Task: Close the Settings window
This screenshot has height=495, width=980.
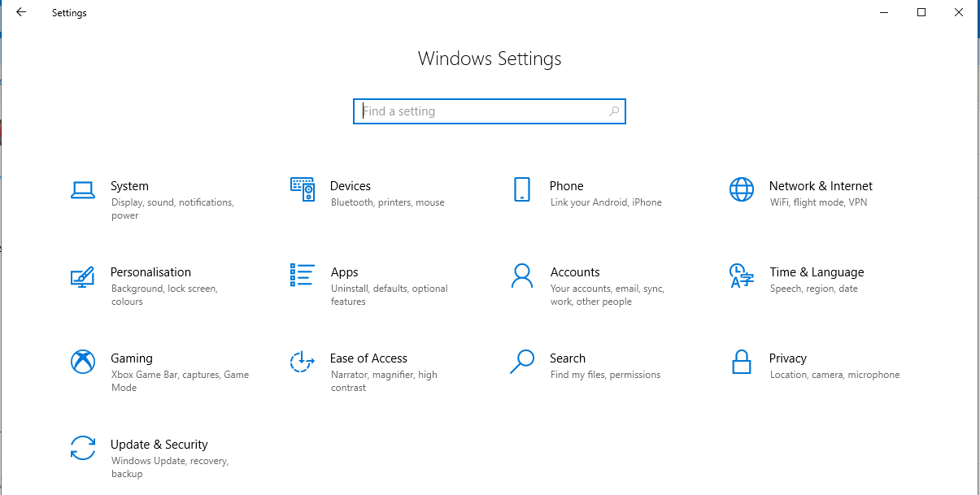Action: (x=959, y=12)
